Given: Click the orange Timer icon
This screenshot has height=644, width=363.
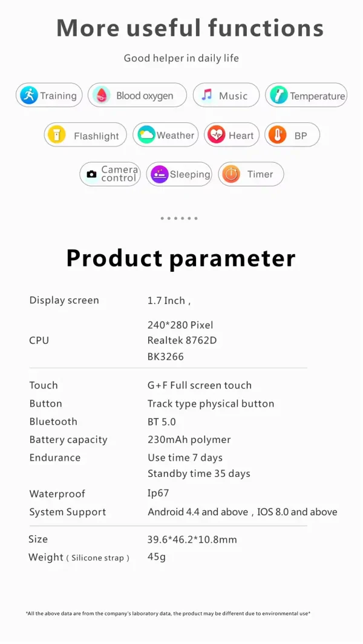Looking at the screenshot, I should pos(231,174).
